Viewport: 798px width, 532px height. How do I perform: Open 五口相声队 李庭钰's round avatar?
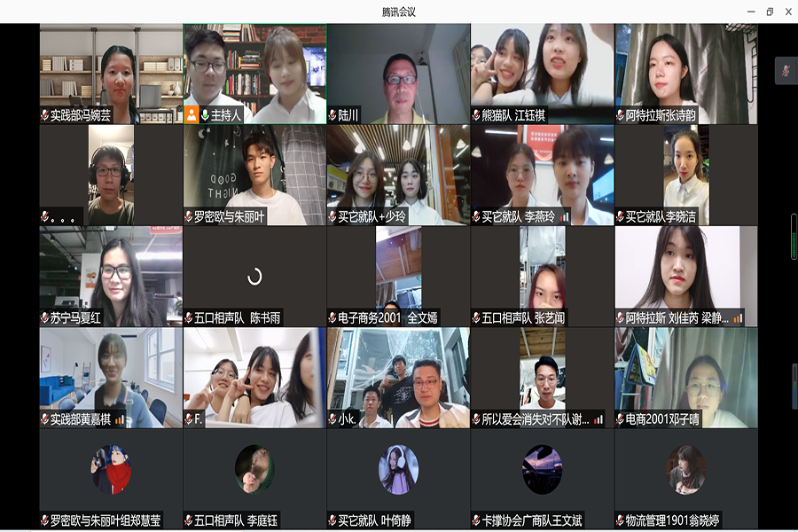254,469
